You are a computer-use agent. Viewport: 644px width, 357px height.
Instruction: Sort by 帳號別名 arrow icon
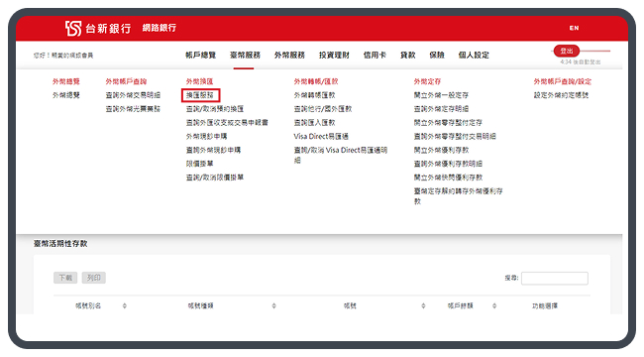pos(125,306)
